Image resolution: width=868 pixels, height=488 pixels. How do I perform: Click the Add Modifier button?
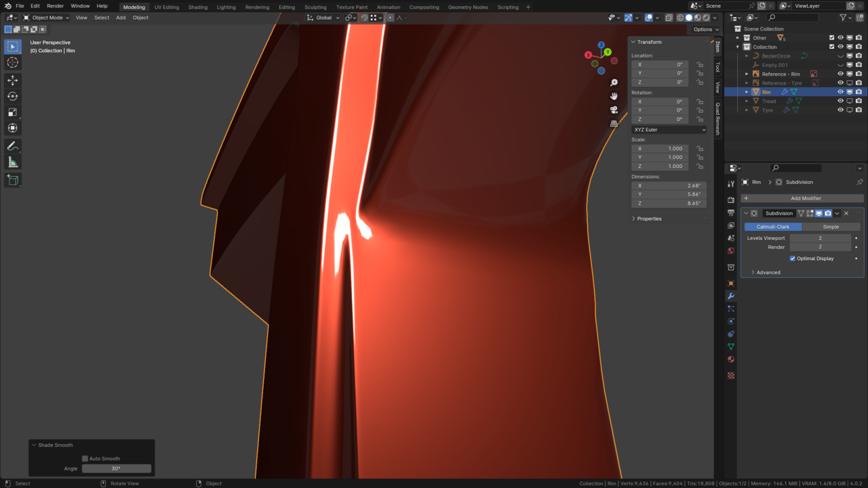pyautogui.click(x=802, y=199)
